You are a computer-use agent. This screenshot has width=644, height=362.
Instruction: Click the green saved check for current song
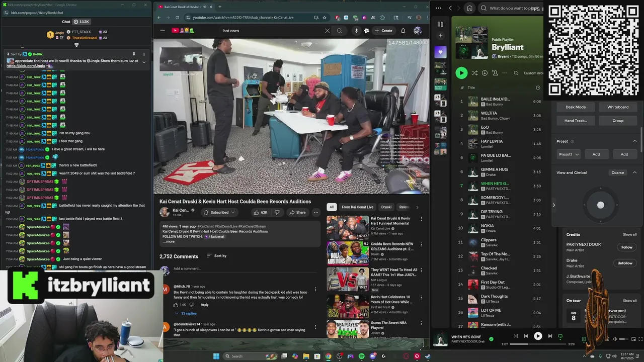[x=491, y=339]
